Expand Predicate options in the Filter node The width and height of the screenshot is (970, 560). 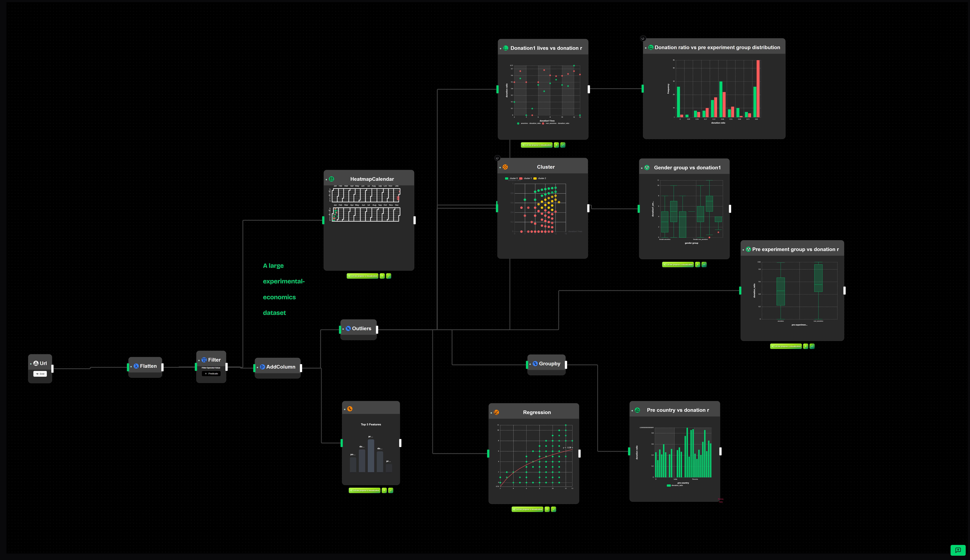[211, 373]
